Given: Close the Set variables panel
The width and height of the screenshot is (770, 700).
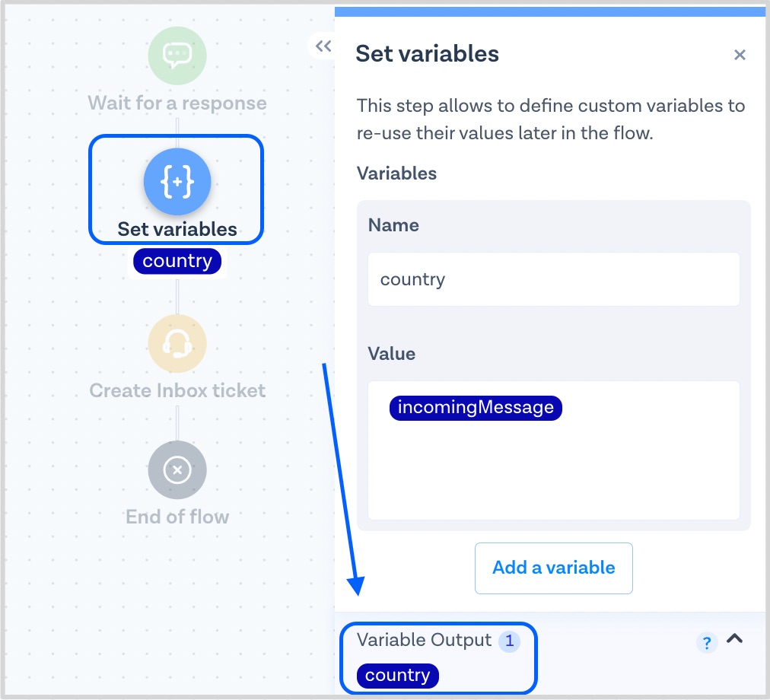Looking at the screenshot, I should click(x=739, y=55).
